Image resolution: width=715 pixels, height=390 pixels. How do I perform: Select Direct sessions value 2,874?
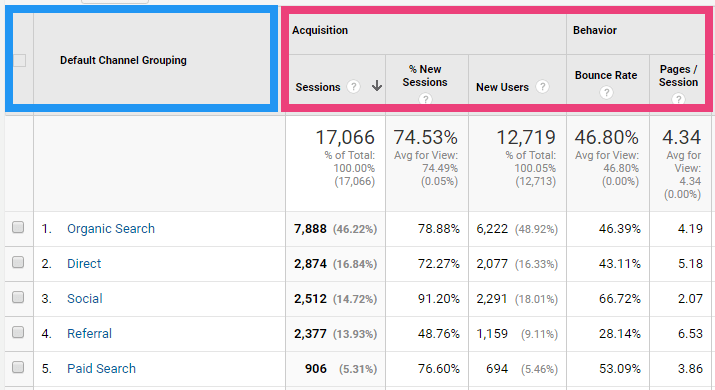[311, 264]
